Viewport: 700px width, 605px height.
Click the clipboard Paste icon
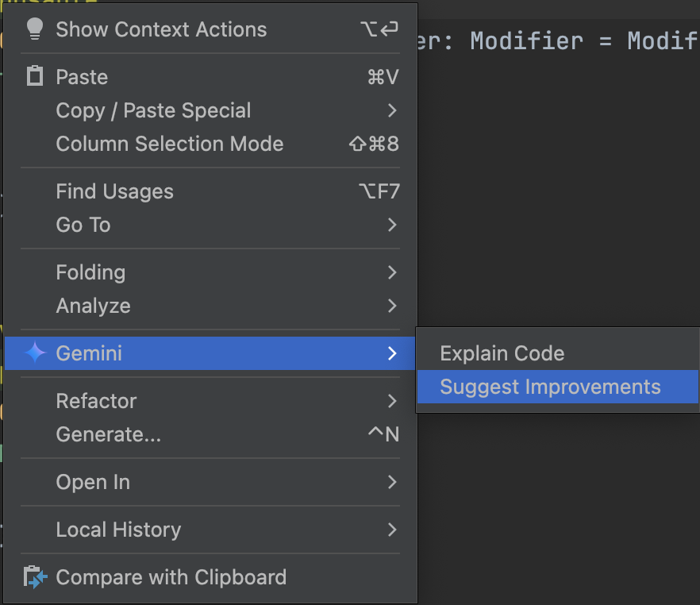click(35, 76)
